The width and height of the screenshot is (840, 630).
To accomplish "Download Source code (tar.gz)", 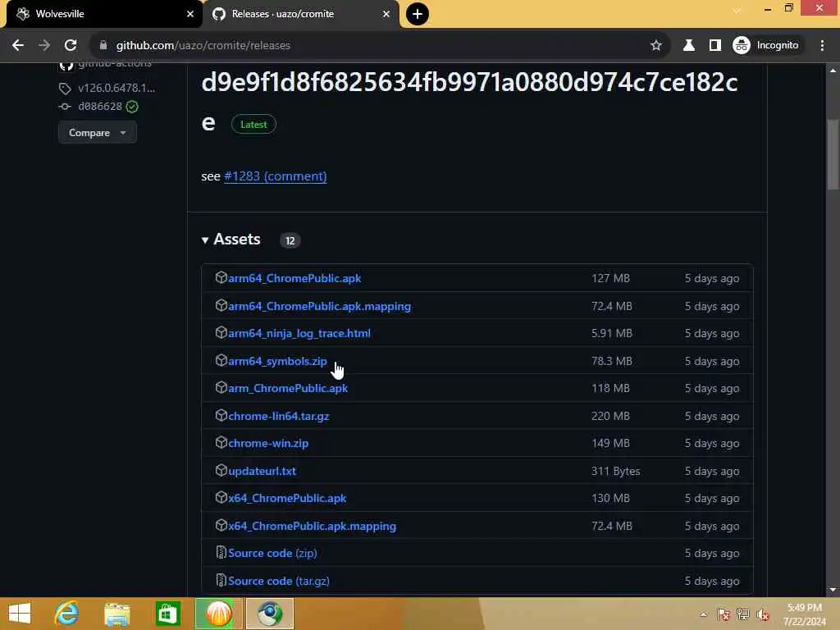I will coord(279,582).
